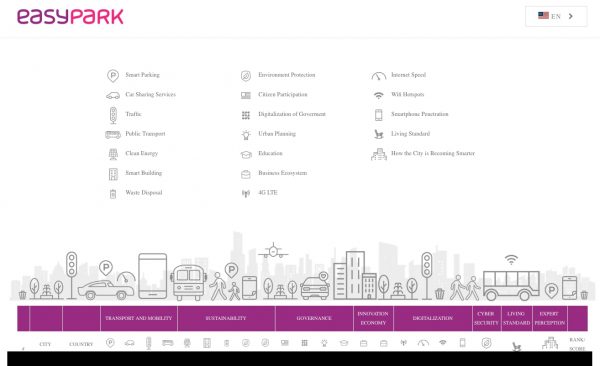Click the US flag icon beside EN
The image size is (600, 366).
pos(543,15)
